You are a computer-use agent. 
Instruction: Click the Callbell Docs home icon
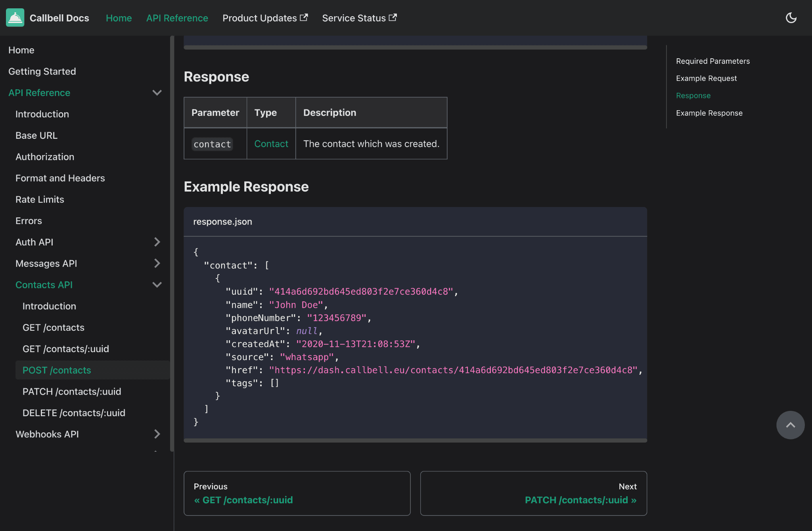14,18
